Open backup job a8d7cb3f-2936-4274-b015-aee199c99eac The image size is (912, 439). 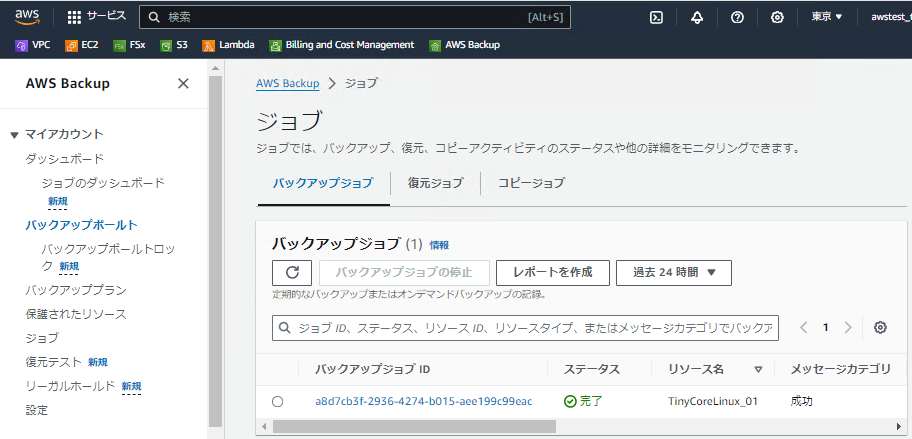[423, 402]
